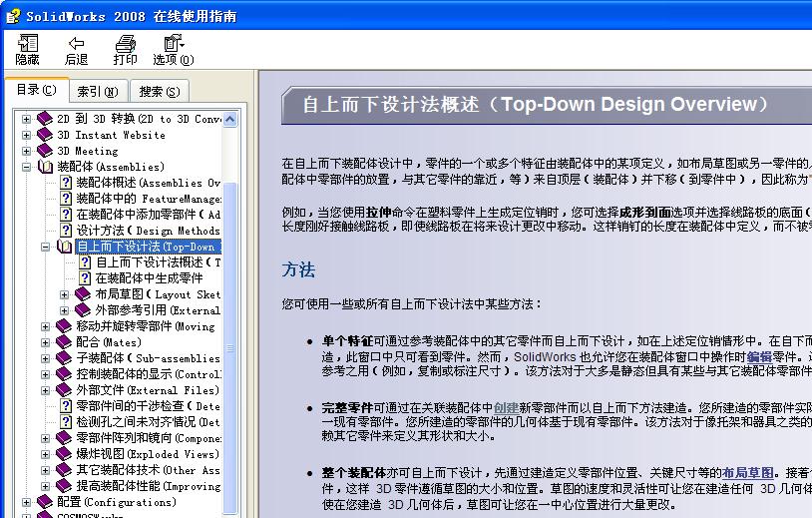The height and width of the screenshot is (518, 812).
Task: Click the topic icon for 零部件间的干涉检查
Action: pos(66,406)
